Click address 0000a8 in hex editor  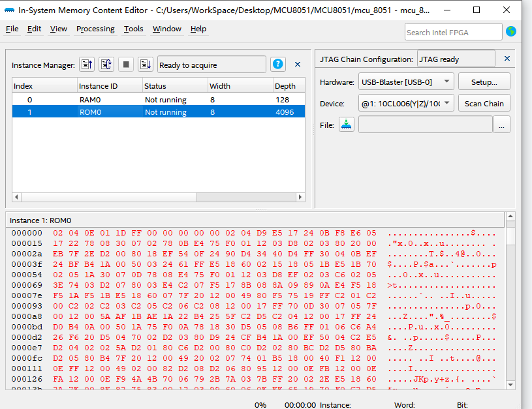pyautogui.click(x=27, y=316)
